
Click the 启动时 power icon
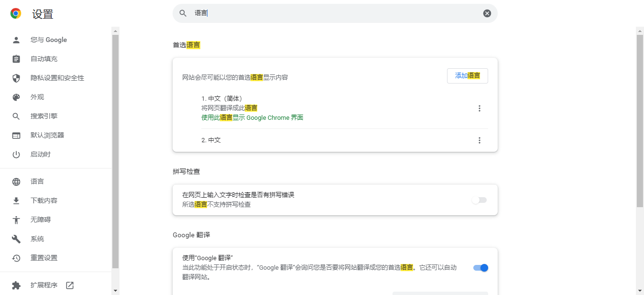click(16, 155)
